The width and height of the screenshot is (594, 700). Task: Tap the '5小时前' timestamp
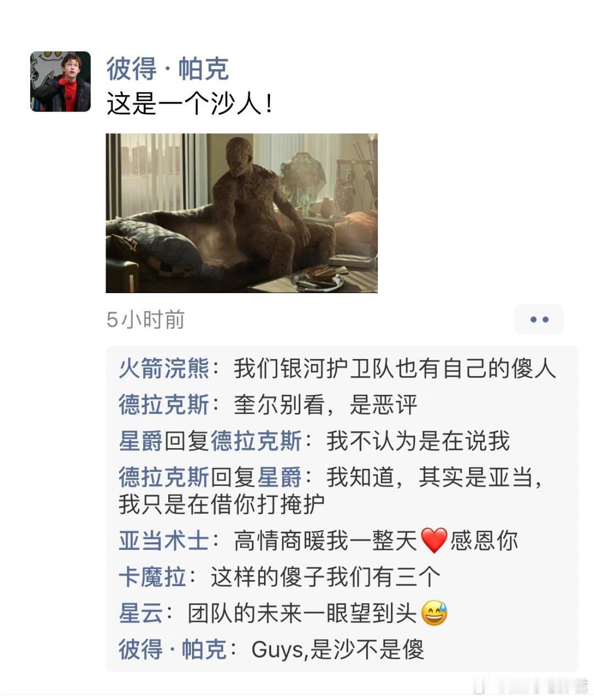click(x=145, y=319)
